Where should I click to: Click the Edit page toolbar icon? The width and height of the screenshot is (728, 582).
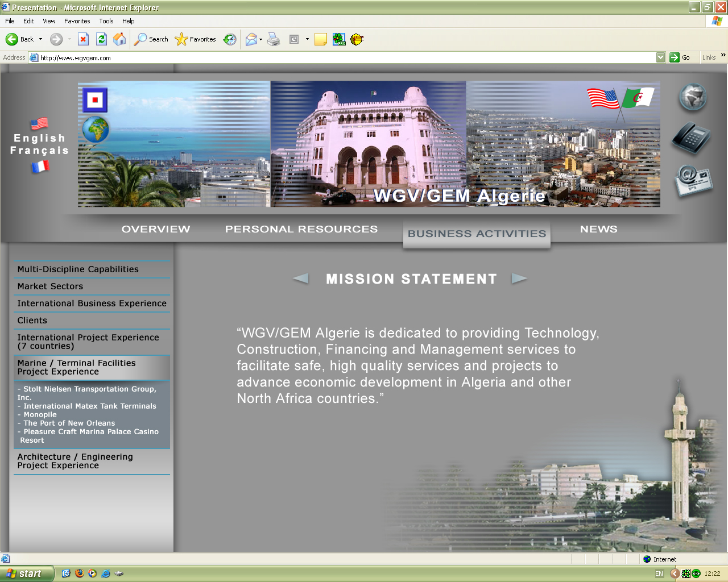pos(294,39)
